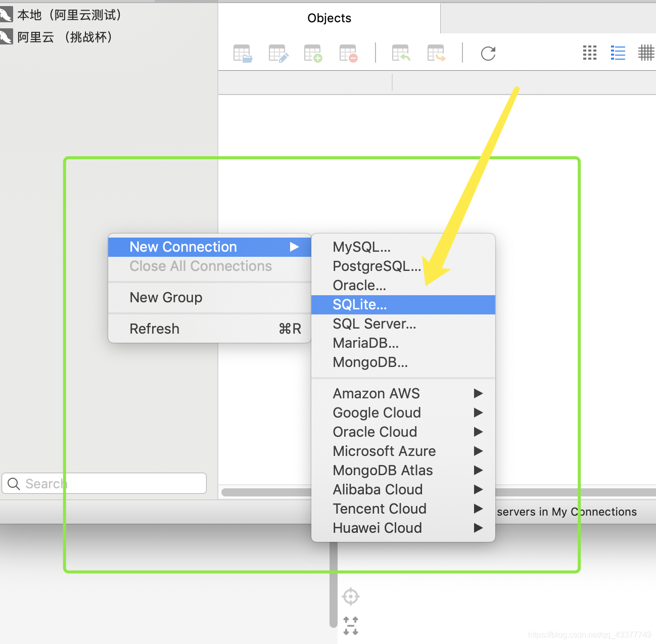
Task: Select MySQL... connection type
Action: [x=403, y=247]
